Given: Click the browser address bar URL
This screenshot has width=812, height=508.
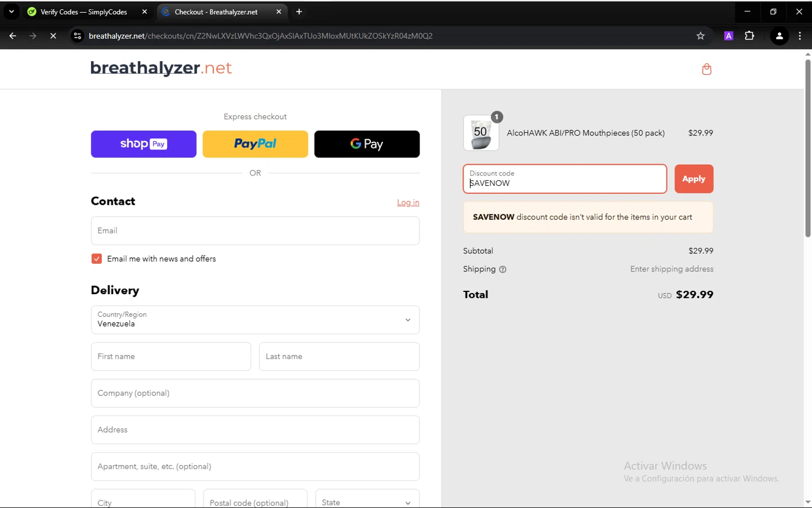Looking at the screenshot, I should coord(260,36).
